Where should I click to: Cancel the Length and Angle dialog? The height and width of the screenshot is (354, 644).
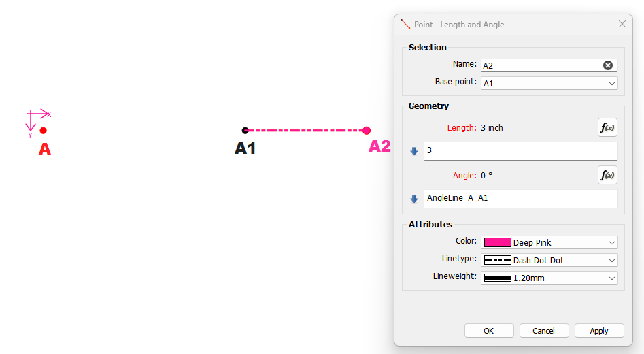tap(544, 331)
